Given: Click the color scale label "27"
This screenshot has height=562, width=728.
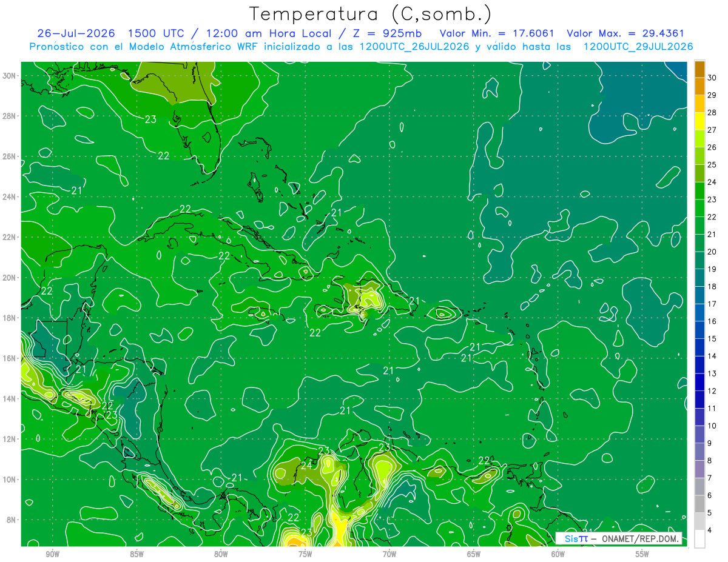Looking at the screenshot, I should [x=712, y=129].
